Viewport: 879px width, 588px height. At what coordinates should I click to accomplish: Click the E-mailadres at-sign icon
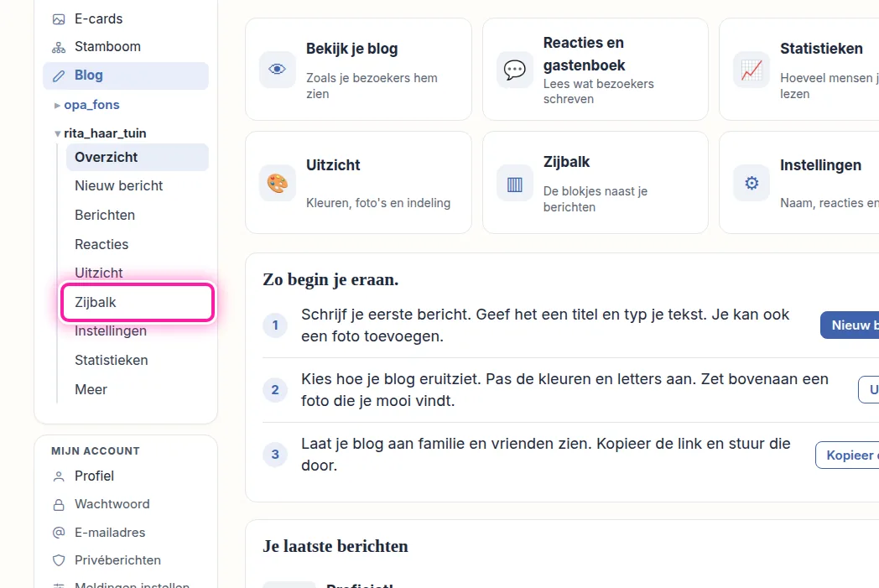click(59, 533)
